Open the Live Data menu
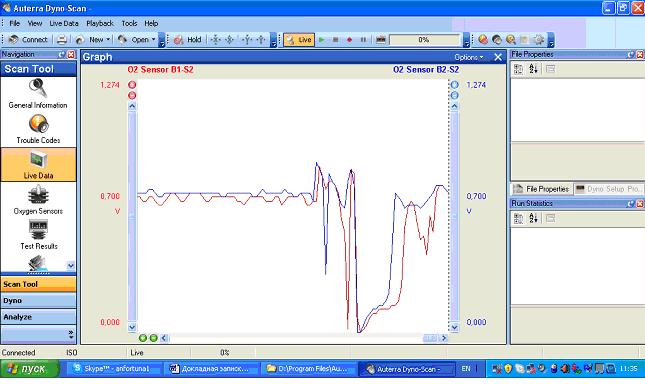The height and width of the screenshot is (384, 645). 64,23
